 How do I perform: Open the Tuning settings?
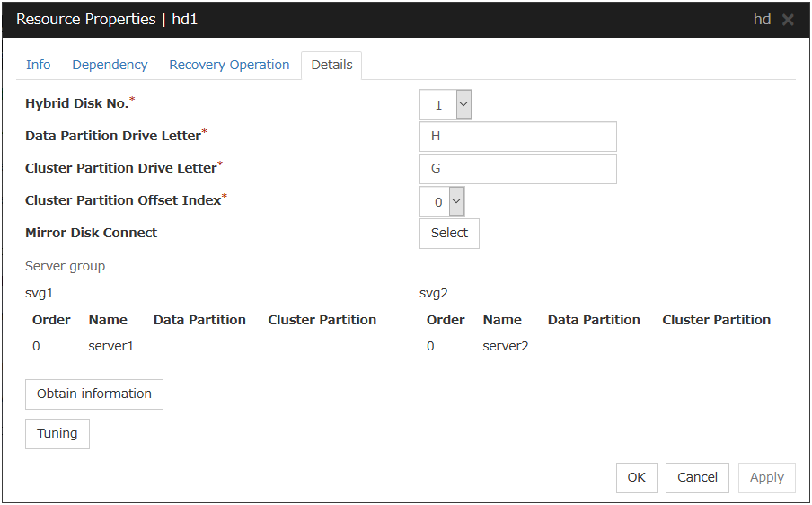(x=57, y=433)
